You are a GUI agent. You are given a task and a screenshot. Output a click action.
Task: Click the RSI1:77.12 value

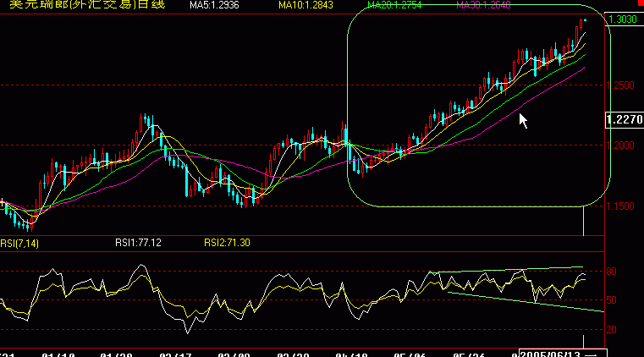(x=138, y=243)
